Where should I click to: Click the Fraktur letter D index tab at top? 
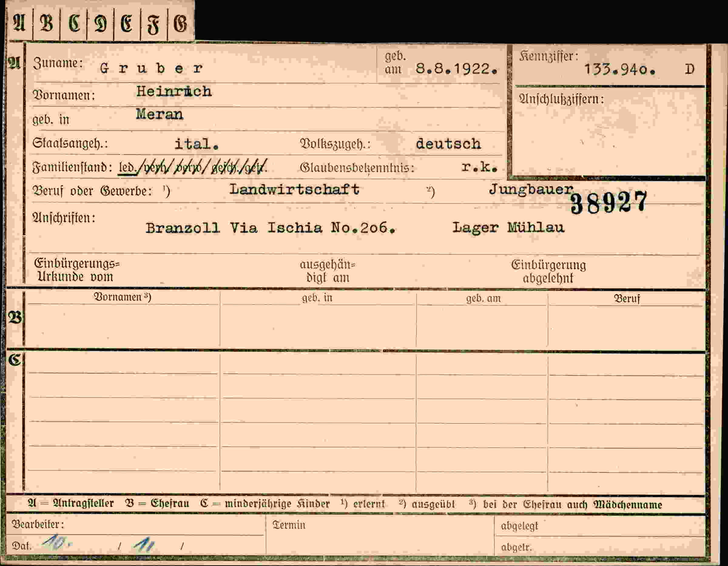pyautogui.click(x=100, y=24)
